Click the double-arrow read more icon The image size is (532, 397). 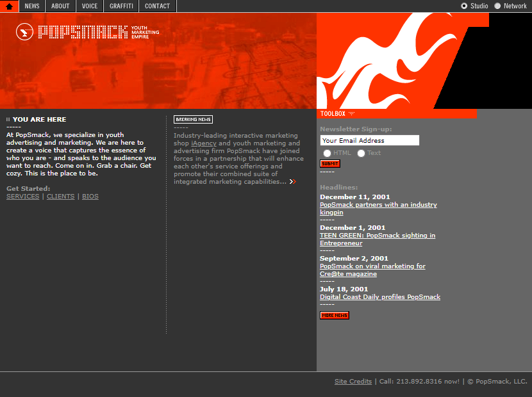pos(293,182)
